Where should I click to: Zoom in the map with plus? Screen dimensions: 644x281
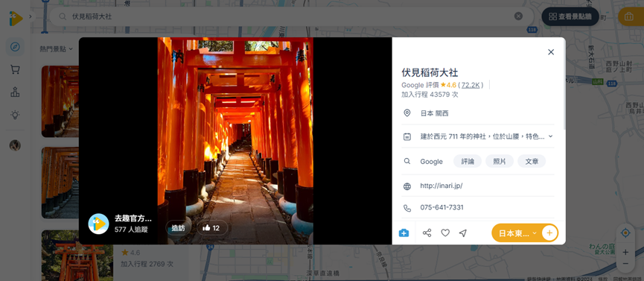pos(625,252)
